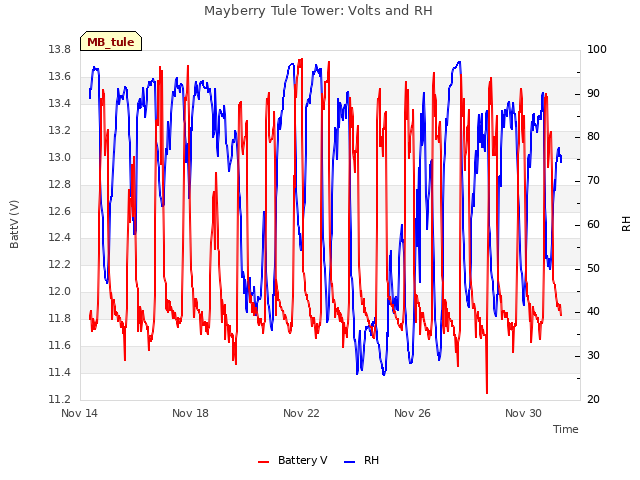640x480 pixels.
Task: Click the BattV (V) axis label
Action: [14, 224]
